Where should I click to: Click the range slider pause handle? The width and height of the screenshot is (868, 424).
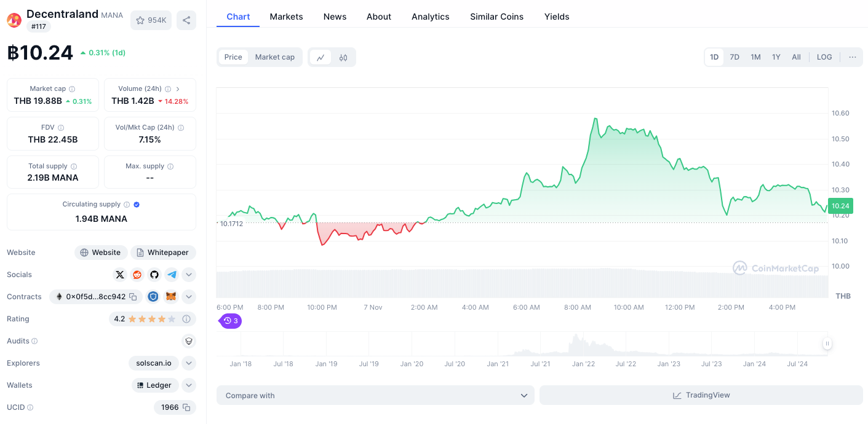click(827, 344)
